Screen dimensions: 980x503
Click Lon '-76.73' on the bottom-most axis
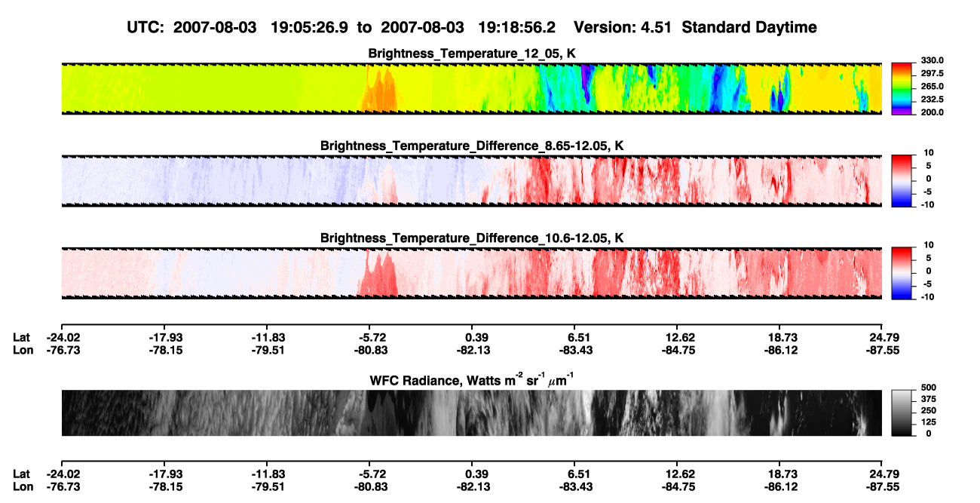pos(64,487)
